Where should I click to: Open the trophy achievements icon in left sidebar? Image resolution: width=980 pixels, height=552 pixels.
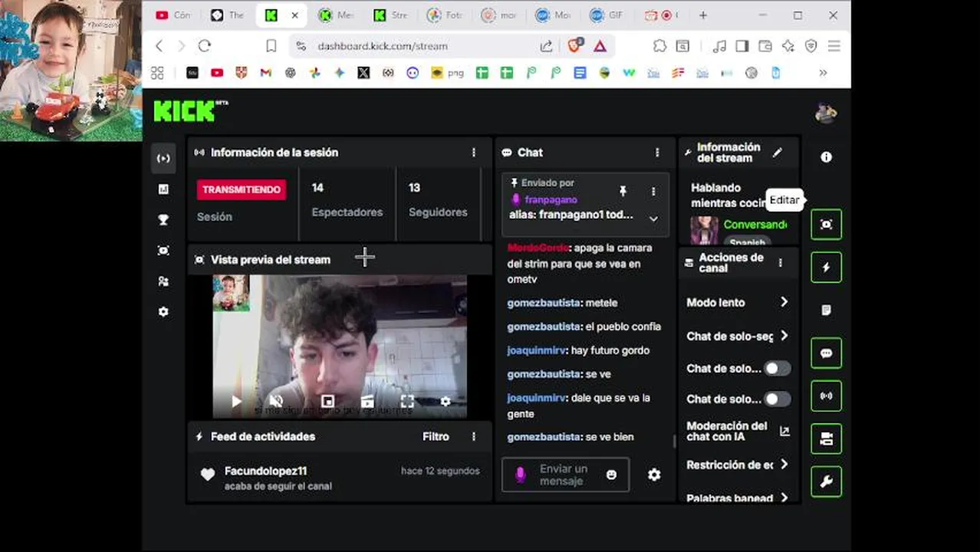point(163,220)
